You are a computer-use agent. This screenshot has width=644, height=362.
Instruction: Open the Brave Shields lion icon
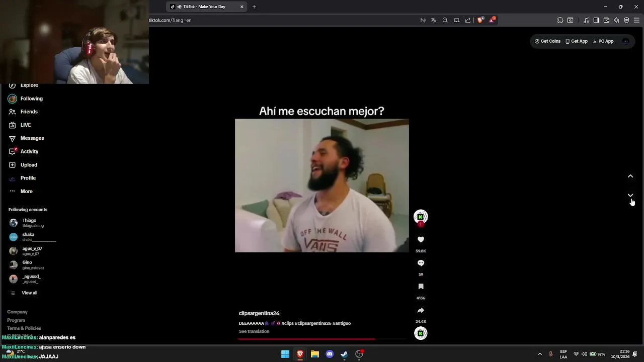[479, 20]
